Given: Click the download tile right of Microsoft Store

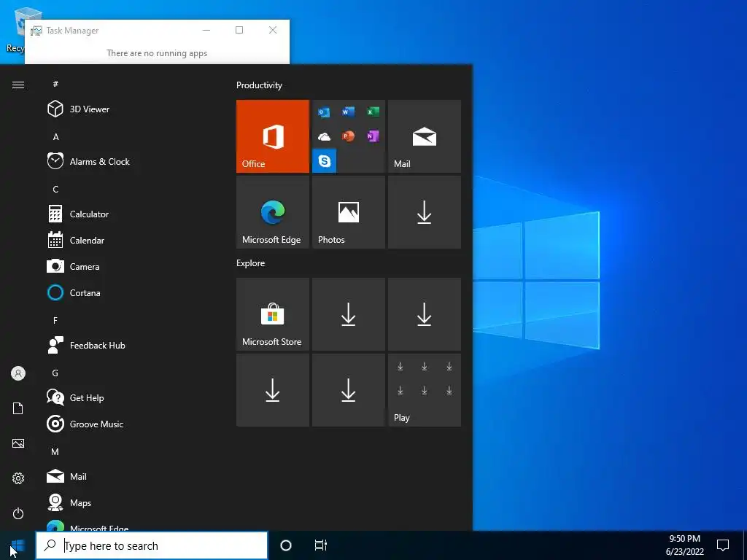Looking at the screenshot, I should click(x=348, y=314).
